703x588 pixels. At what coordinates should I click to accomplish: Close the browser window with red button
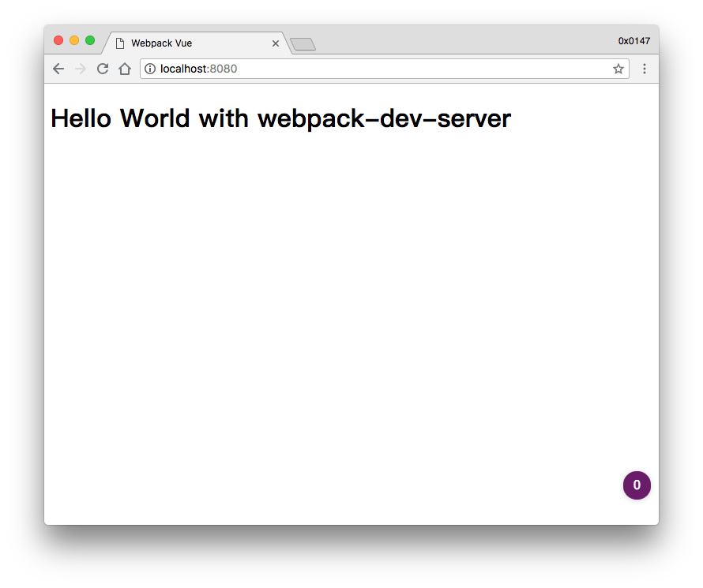tap(58, 41)
